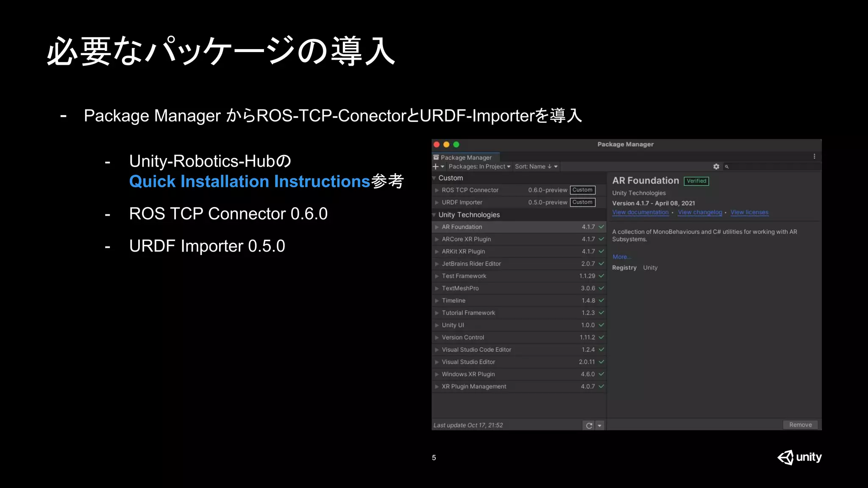
Task: Select Visual Studio Code Editor package
Action: coord(519,349)
